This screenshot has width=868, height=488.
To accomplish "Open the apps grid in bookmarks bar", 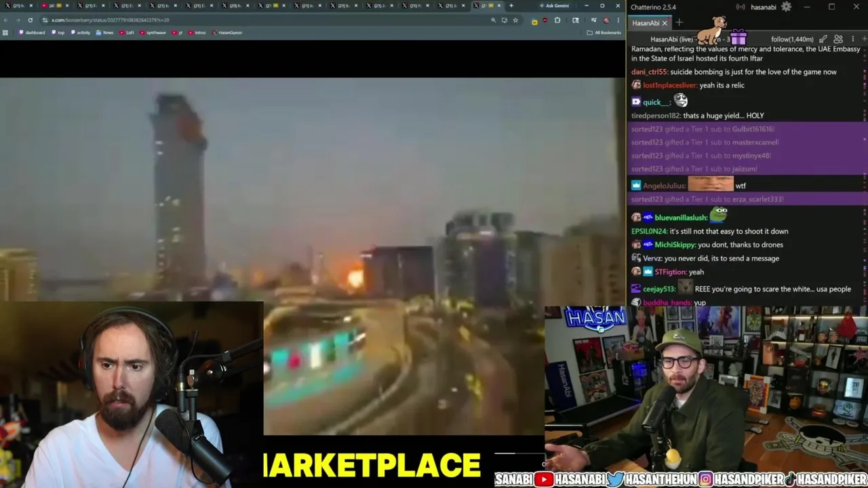I will pos(5,33).
